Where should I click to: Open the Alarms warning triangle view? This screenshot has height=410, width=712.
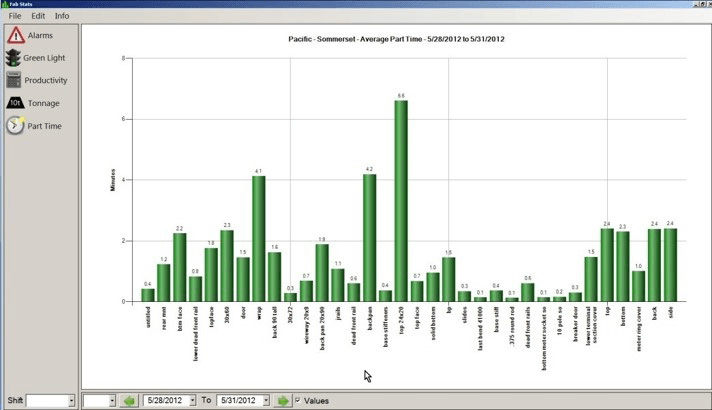point(15,35)
